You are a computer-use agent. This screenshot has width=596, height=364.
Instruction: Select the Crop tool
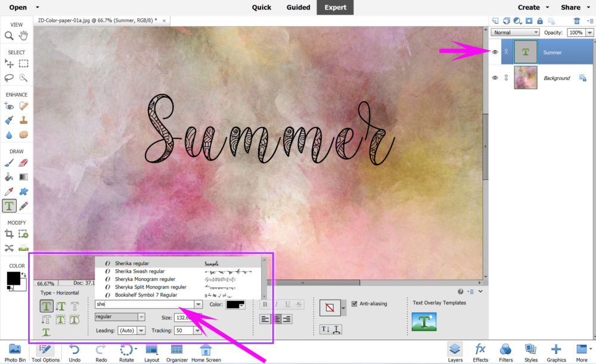pyautogui.click(x=9, y=234)
